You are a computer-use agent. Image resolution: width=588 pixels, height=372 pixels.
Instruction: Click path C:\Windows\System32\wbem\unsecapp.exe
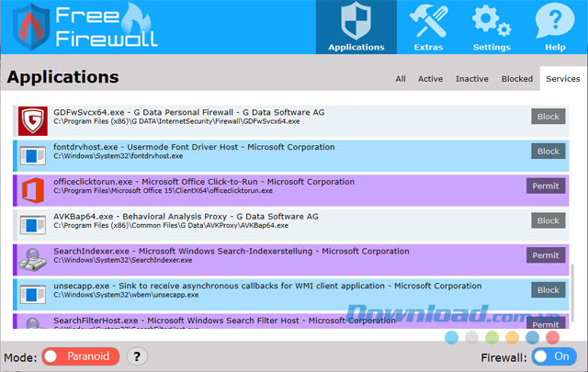click(x=126, y=295)
